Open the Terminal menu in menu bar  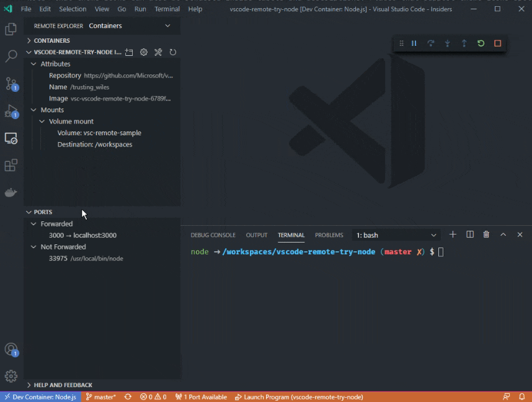pyautogui.click(x=167, y=9)
